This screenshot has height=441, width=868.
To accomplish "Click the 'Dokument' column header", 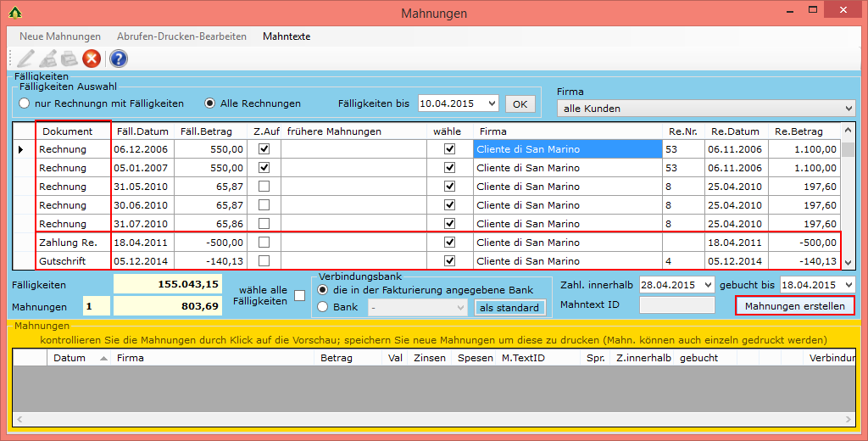I will click(73, 131).
